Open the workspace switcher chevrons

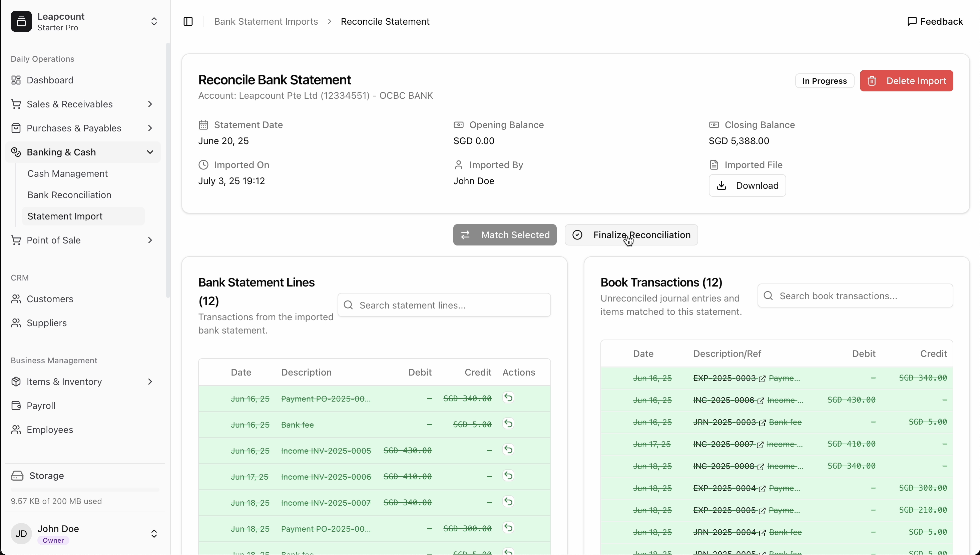154,21
